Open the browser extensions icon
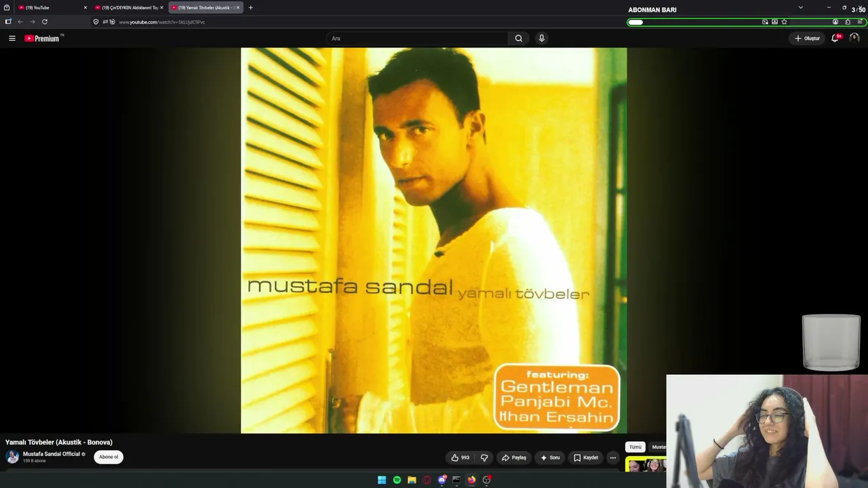Screen dimensions: 868x488 pyautogui.click(x=848, y=22)
